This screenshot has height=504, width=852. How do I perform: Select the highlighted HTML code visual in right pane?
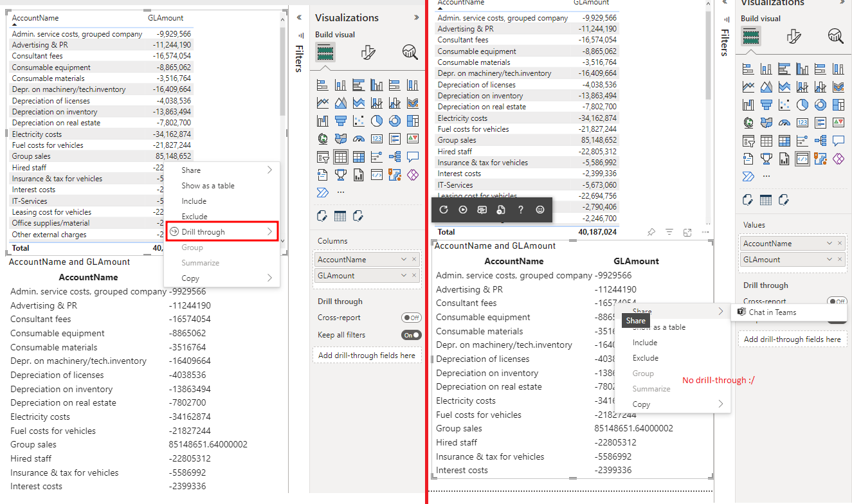tap(802, 158)
